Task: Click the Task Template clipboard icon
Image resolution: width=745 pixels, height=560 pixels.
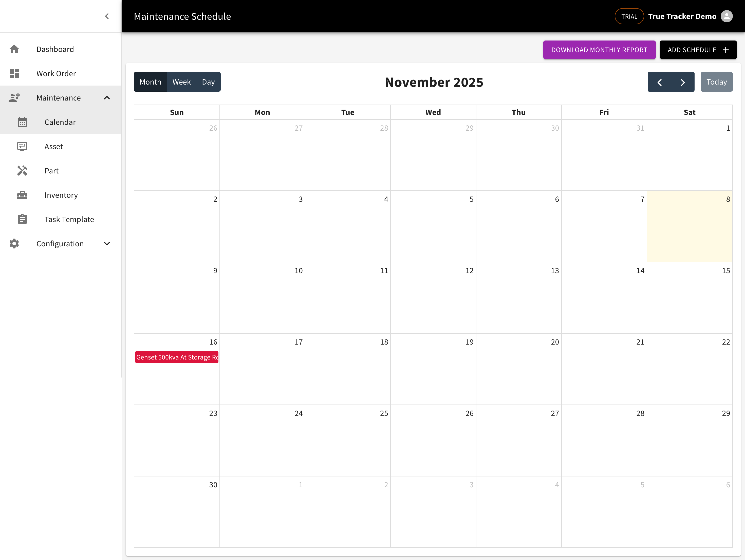Action: 22,219
